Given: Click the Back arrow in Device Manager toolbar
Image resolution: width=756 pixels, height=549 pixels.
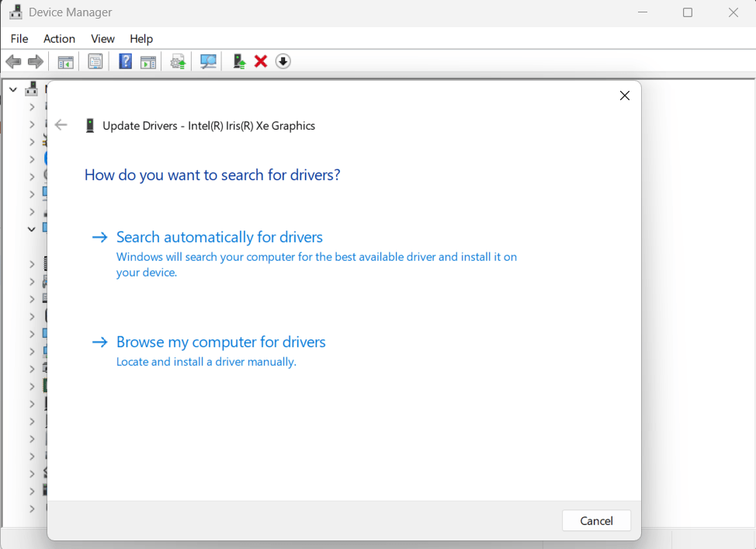Looking at the screenshot, I should (13, 62).
